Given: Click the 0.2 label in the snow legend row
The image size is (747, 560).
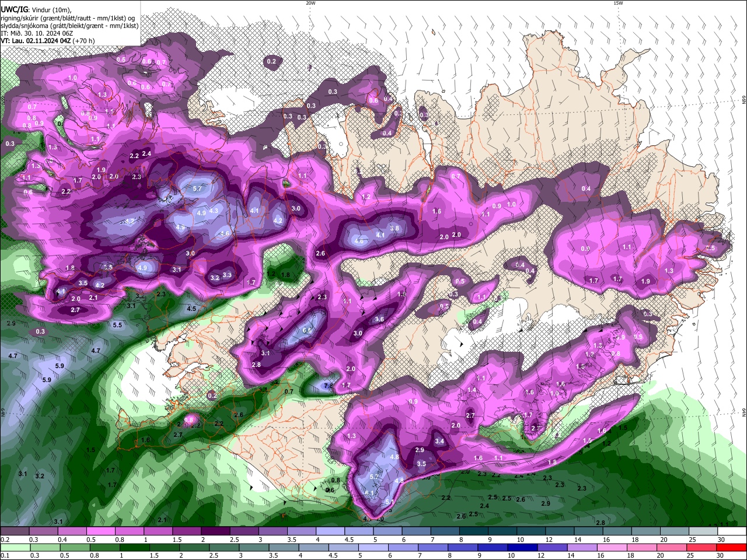Looking at the screenshot, I should tap(5, 540).
